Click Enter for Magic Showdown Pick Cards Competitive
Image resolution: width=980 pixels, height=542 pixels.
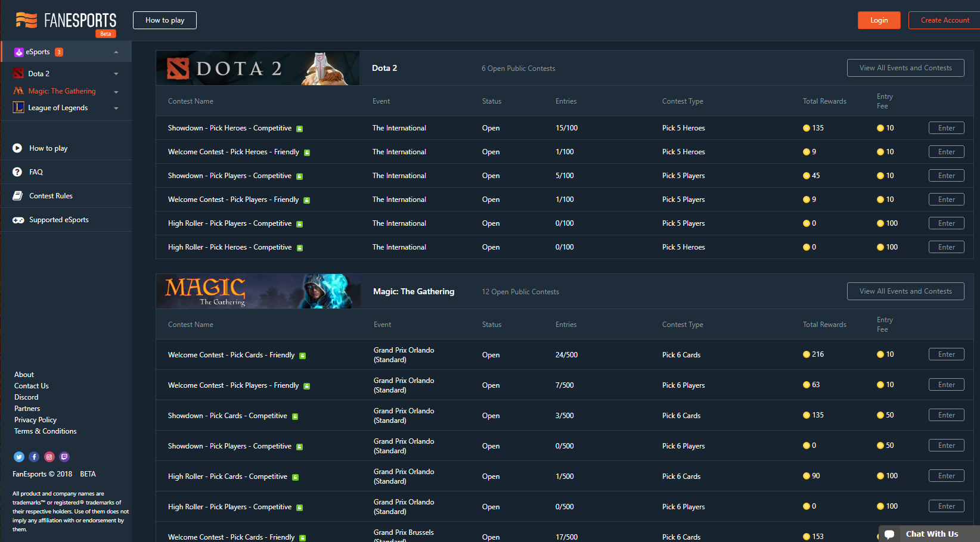click(x=947, y=415)
